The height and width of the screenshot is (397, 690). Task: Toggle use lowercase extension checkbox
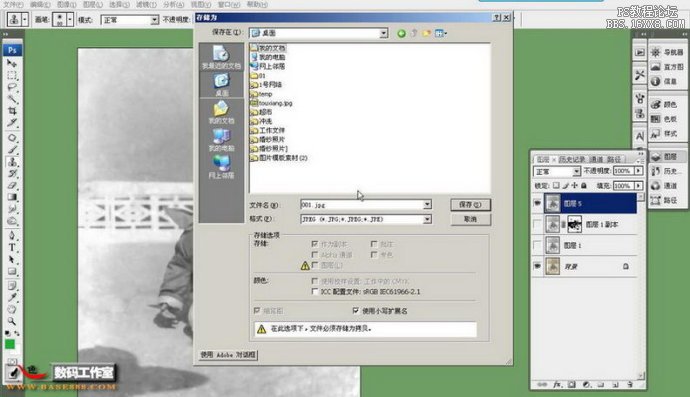pos(356,311)
